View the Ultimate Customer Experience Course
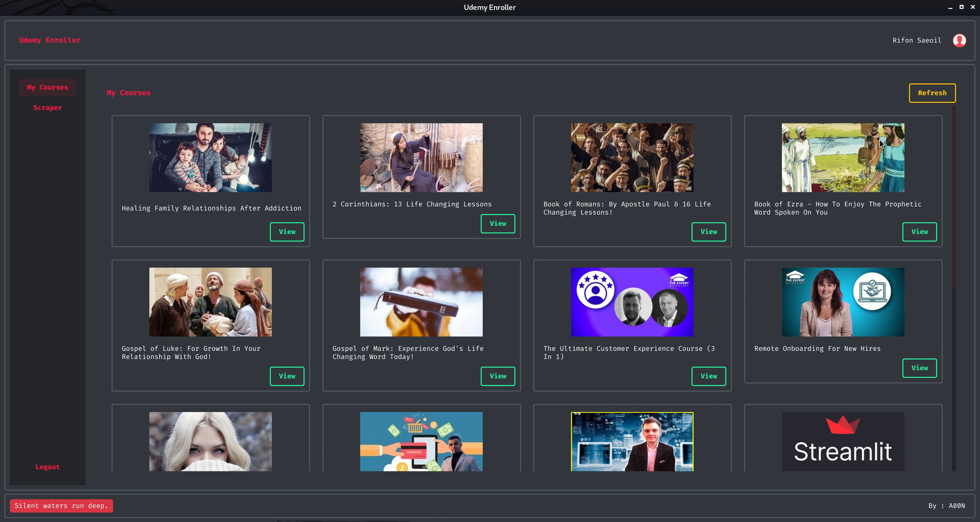 (x=708, y=376)
